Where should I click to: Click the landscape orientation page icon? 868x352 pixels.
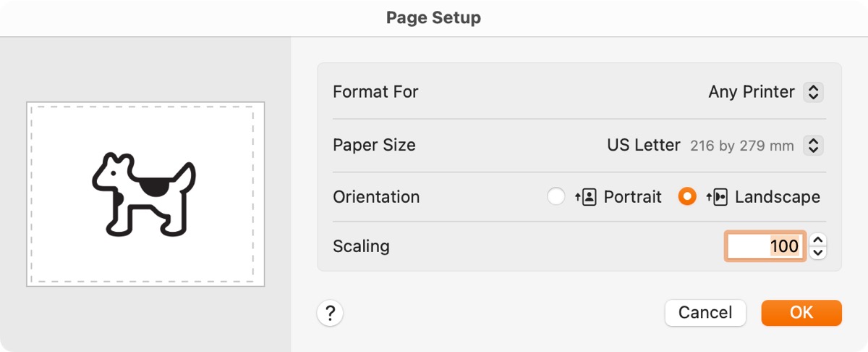click(717, 197)
